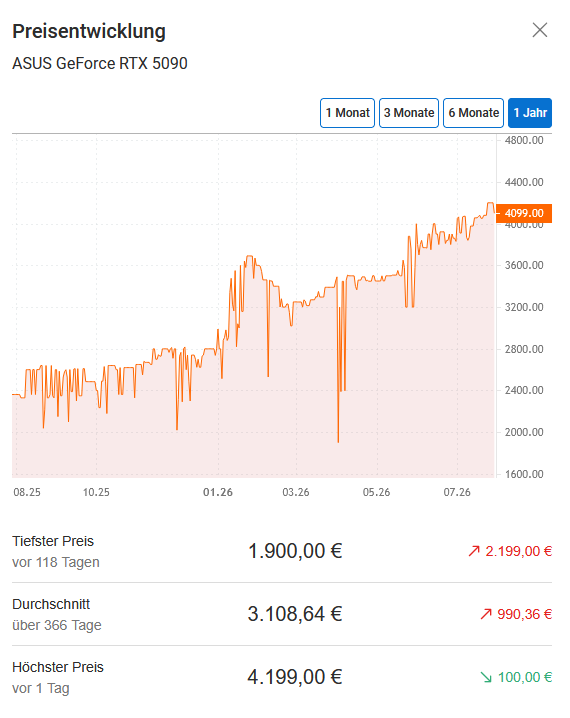
Task: Click the average price 3.108,64 €
Action: tap(295, 614)
